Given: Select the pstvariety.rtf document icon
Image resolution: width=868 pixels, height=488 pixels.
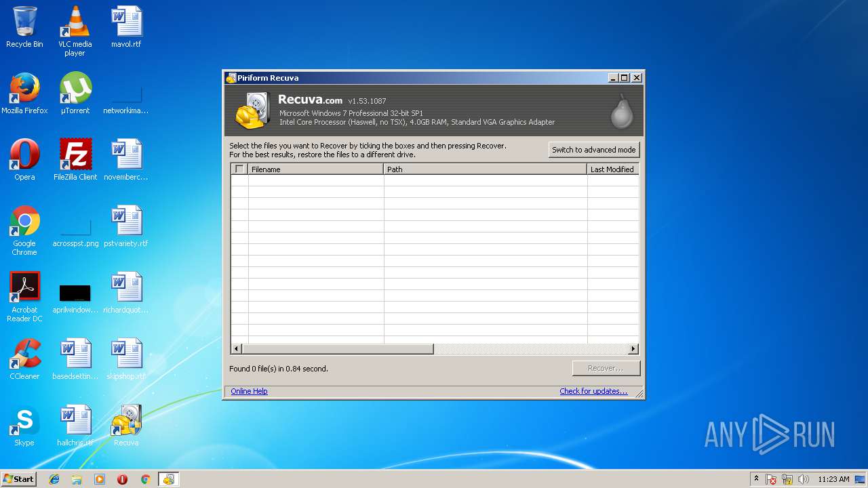Looking at the screenshot, I should 126,226.
